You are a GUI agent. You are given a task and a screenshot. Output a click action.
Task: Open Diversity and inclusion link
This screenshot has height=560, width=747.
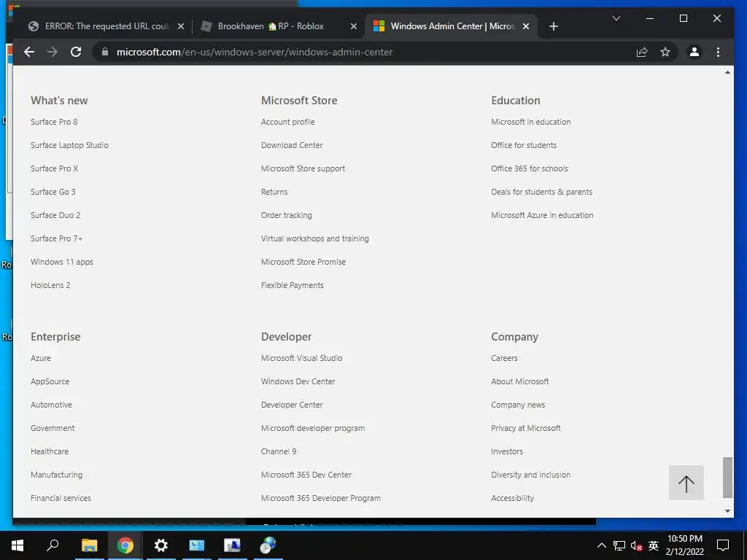(531, 475)
